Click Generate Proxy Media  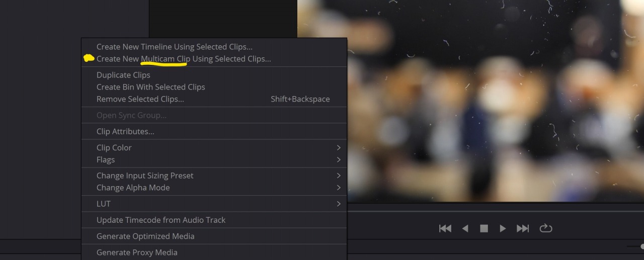tap(137, 252)
